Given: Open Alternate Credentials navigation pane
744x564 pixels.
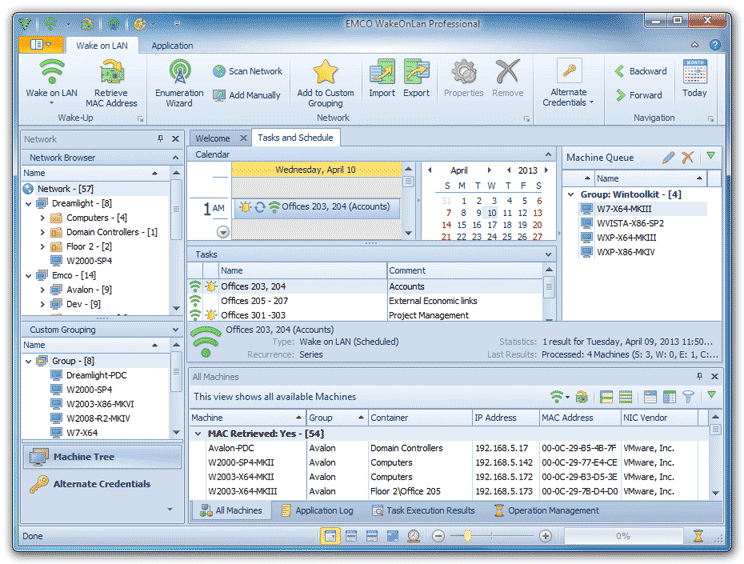Looking at the screenshot, I should coord(102,484).
